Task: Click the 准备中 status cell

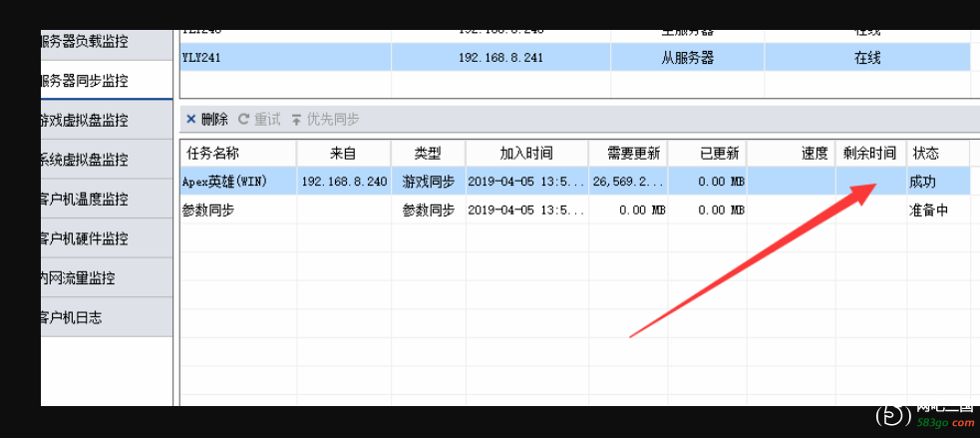Action: pyautogui.click(x=937, y=210)
